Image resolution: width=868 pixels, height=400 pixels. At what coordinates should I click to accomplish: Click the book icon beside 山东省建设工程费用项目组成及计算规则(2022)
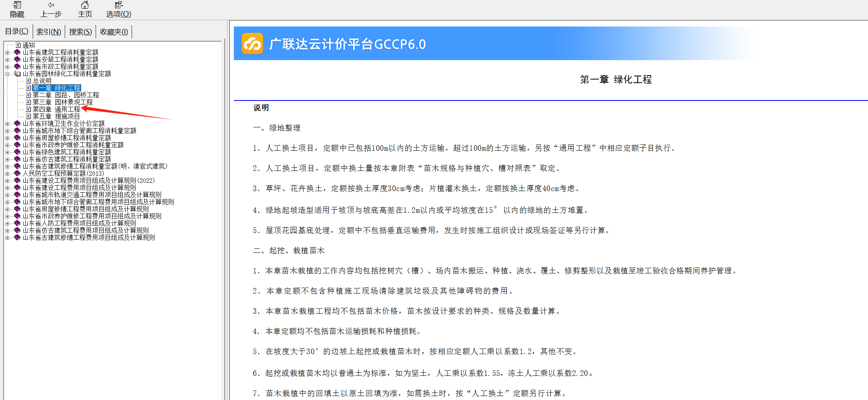(x=17, y=180)
